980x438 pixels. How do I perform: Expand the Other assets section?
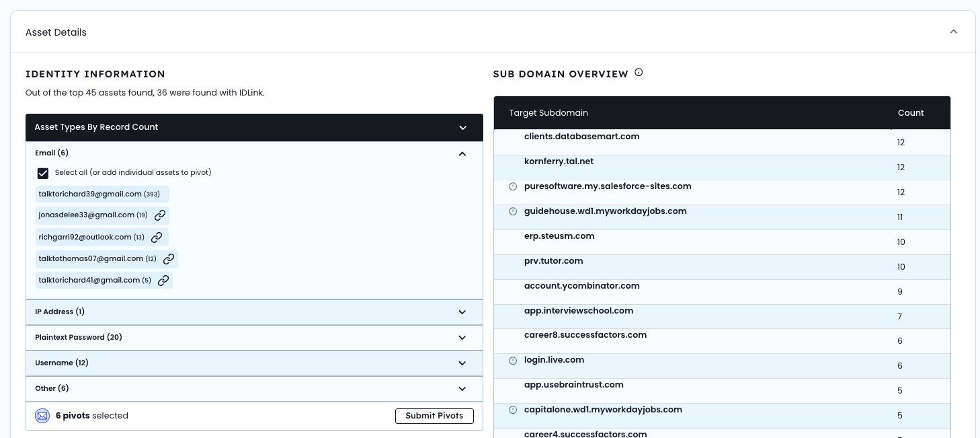[x=462, y=388]
